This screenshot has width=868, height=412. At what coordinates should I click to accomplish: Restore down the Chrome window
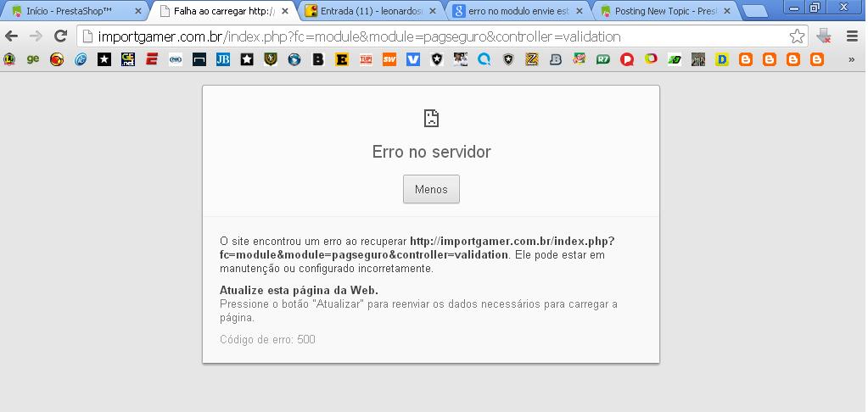[x=815, y=7]
